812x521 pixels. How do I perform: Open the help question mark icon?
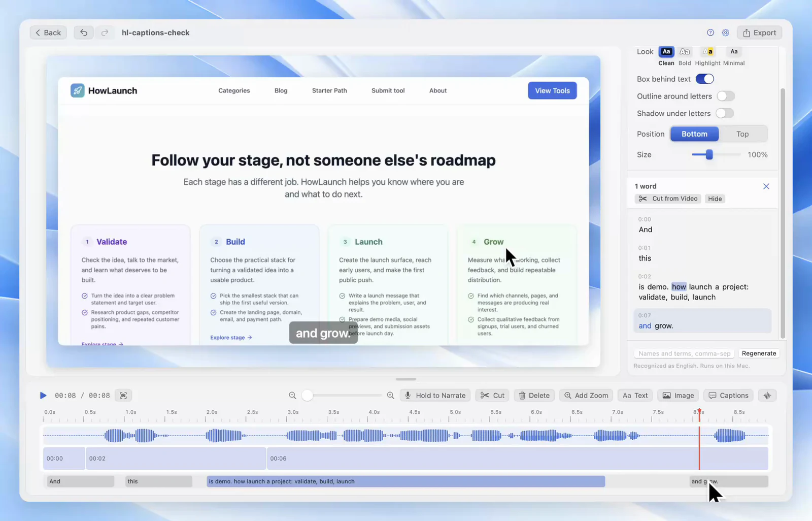pos(710,32)
